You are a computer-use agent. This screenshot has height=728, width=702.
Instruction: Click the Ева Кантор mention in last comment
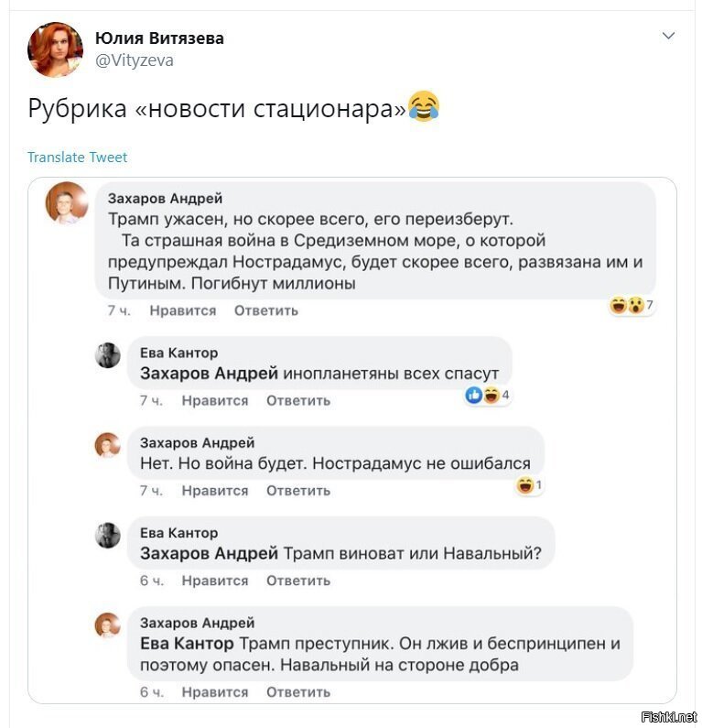[187, 644]
